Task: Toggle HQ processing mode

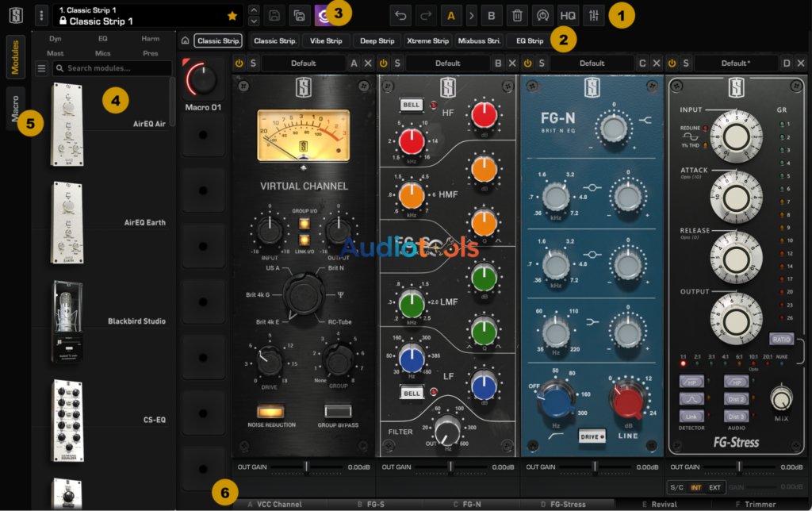Action: click(x=569, y=15)
